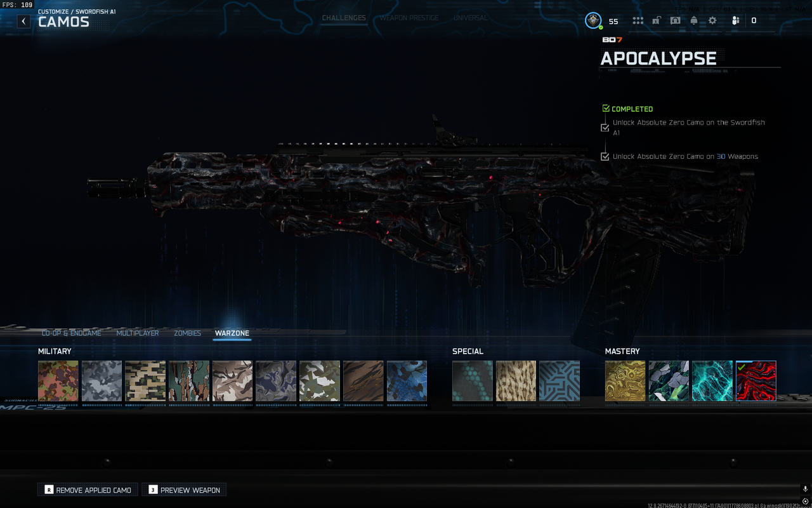Screen dimensions: 812x508
Task: Click the Preview Weapon button
Action: click(x=184, y=490)
